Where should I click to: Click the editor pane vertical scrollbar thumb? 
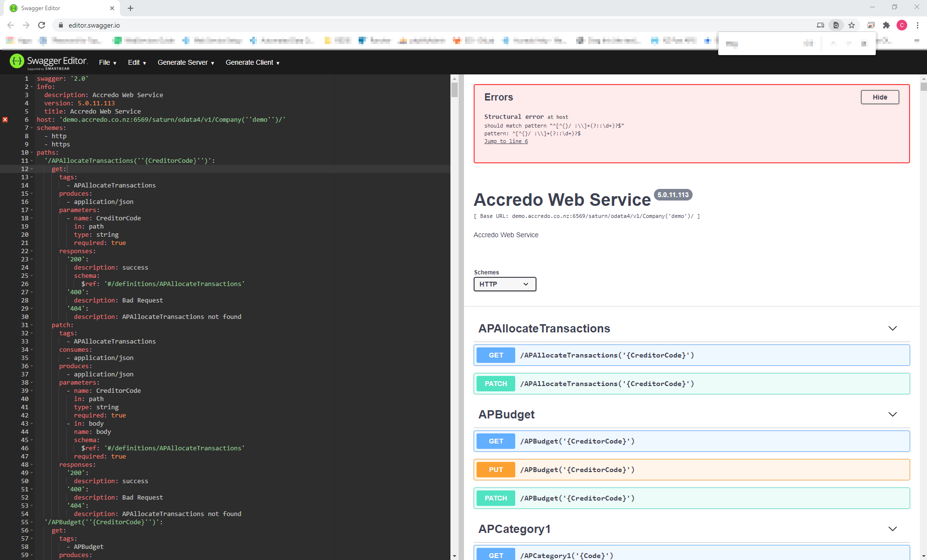pyautogui.click(x=454, y=90)
